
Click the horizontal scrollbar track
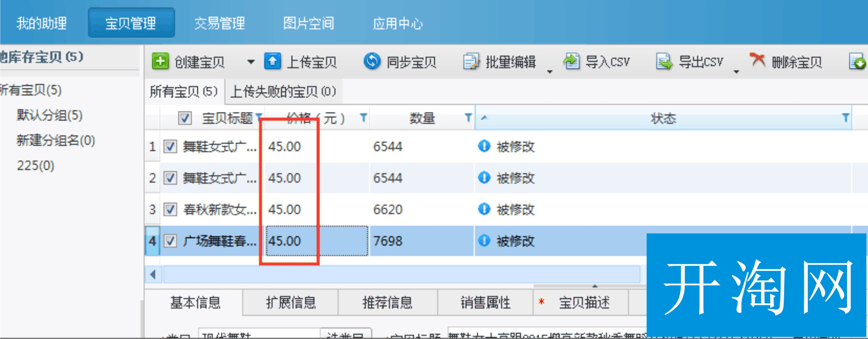(x=402, y=274)
